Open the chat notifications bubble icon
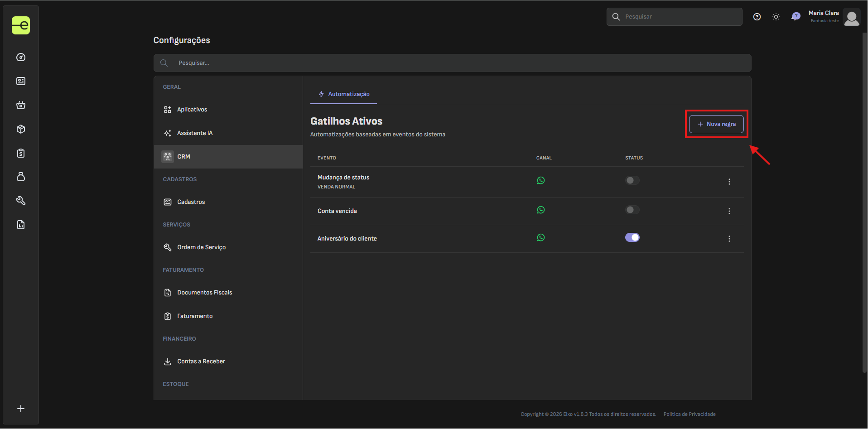This screenshot has width=868, height=429. [x=796, y=17]
